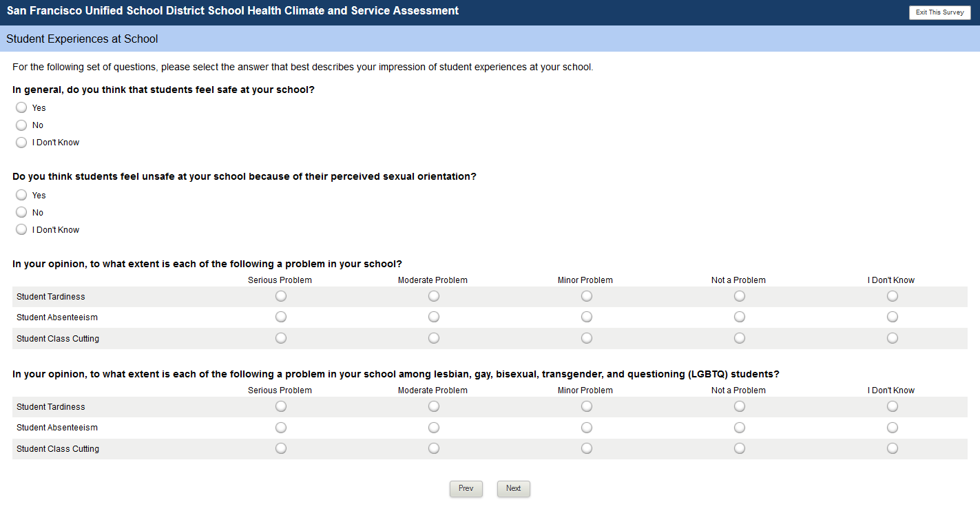Proceed with the Next button
980x511 pixels.
pyautogui.click(x=514, y=489)
